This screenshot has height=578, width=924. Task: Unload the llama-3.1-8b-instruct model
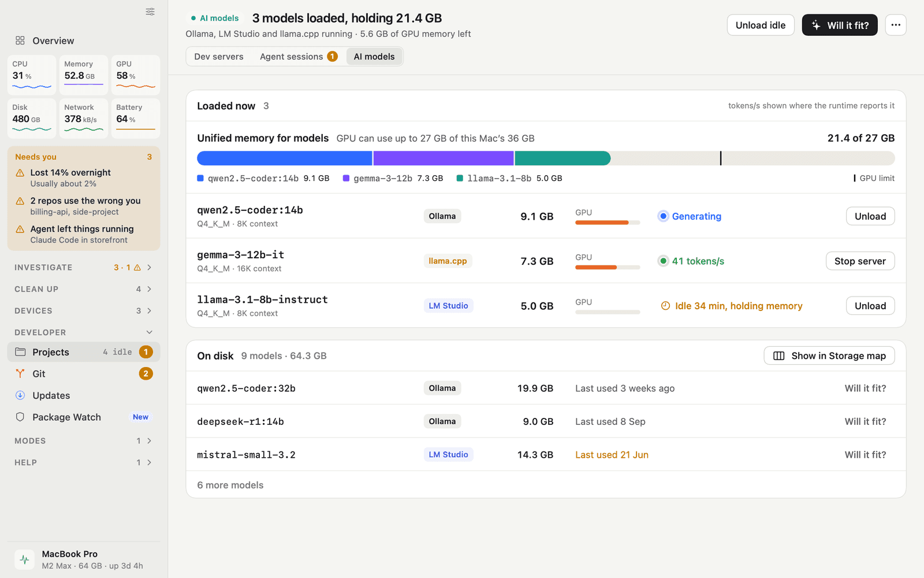(x=870, y=306)
